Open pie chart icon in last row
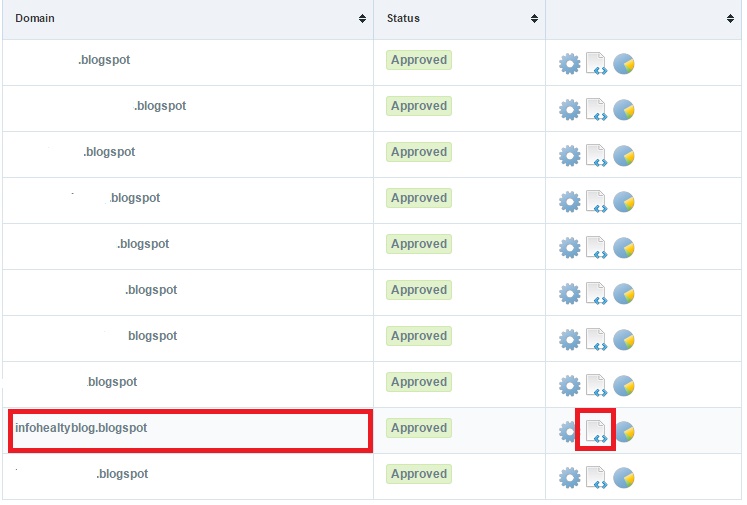The width and height of the screenshot is (747, 505). click(625, 478)
